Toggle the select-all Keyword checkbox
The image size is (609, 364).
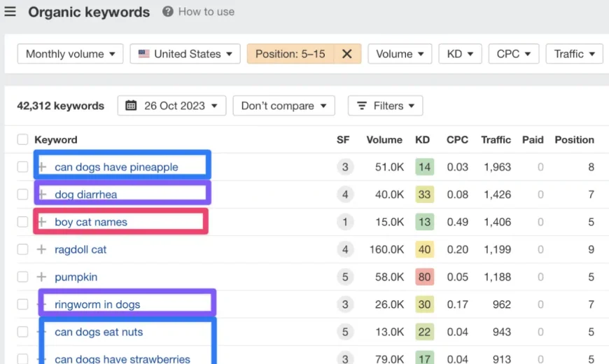coord(22,139)
